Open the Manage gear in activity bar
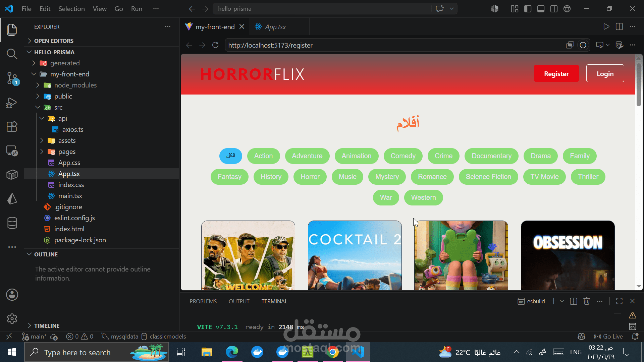This screenshot has width=644, height=362. [x=12, y=319]
